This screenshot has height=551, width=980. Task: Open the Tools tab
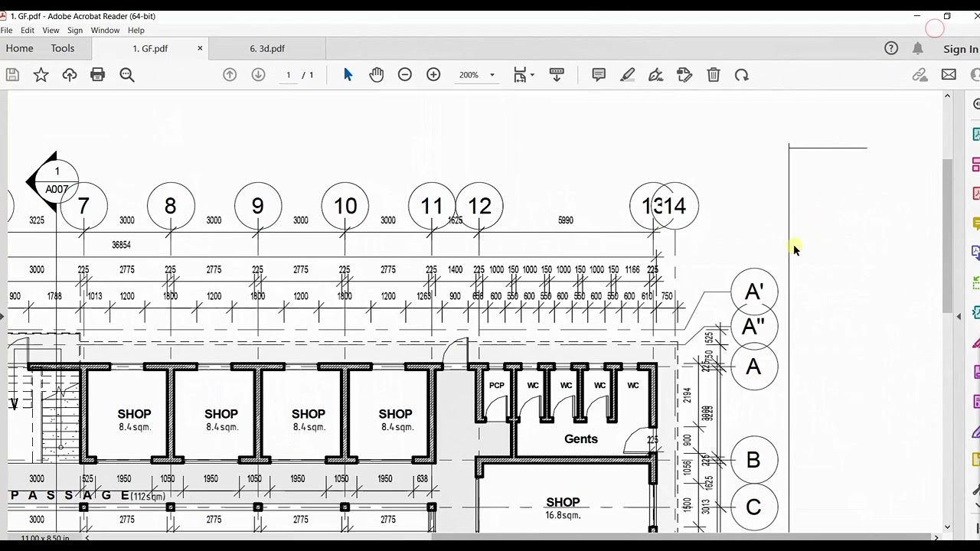63,48
